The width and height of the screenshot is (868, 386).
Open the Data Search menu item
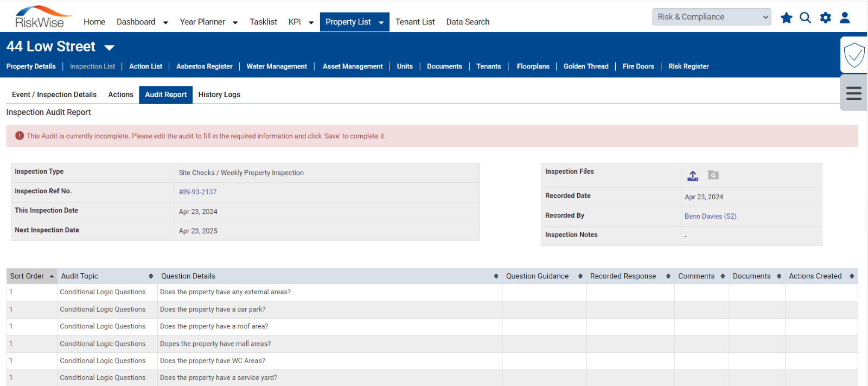click(x=468, y=22)
